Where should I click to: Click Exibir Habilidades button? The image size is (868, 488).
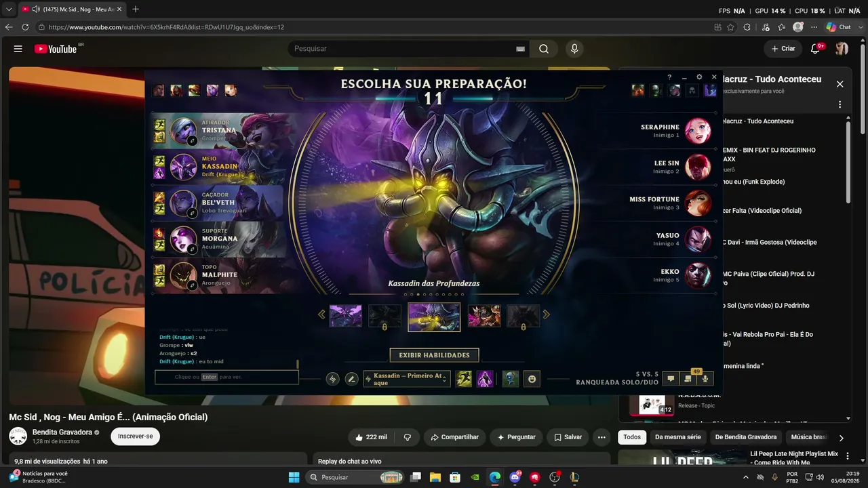coord(434,355)
